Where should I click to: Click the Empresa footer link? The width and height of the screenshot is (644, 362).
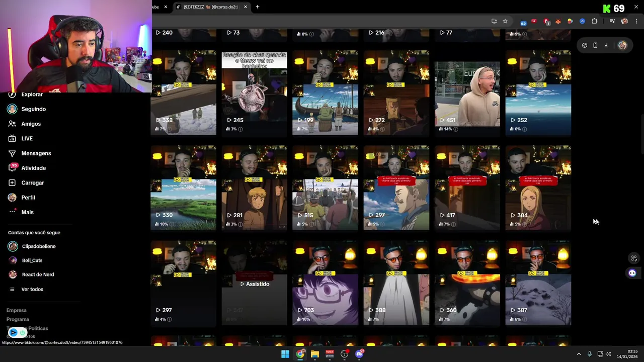click(x=17, y=311)
